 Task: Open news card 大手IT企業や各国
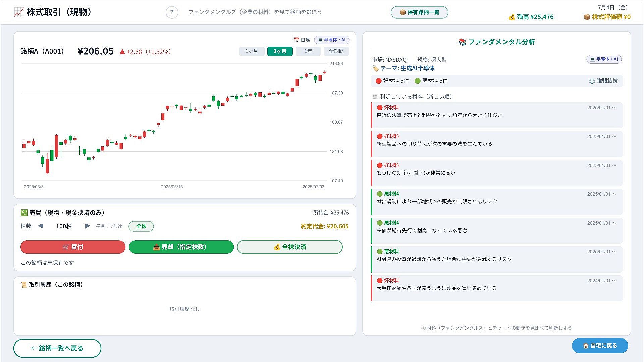tap(497, 288)
